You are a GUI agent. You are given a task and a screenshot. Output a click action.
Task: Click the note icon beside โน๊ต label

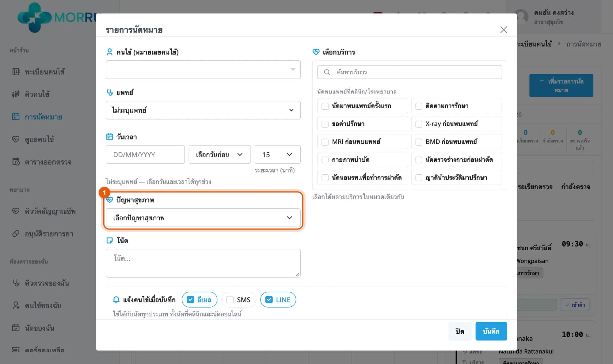[x=109, y=241]
